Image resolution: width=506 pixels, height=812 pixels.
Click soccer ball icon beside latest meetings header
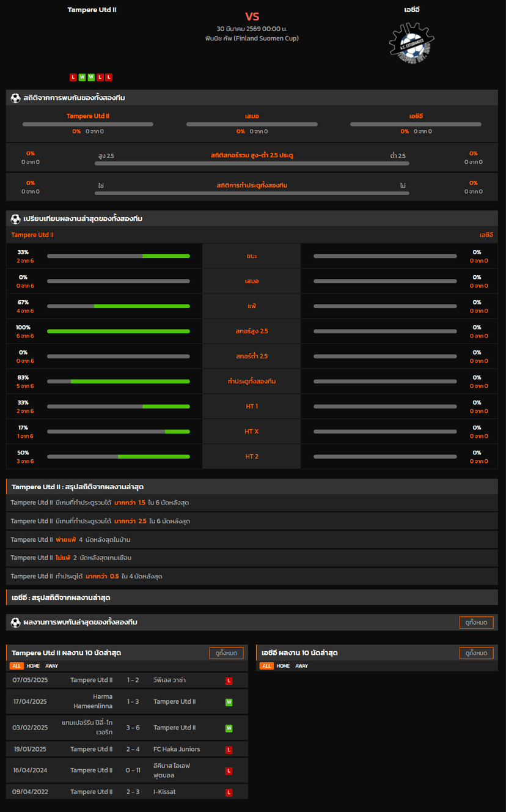pyautogui.click(x=16, y=622)
